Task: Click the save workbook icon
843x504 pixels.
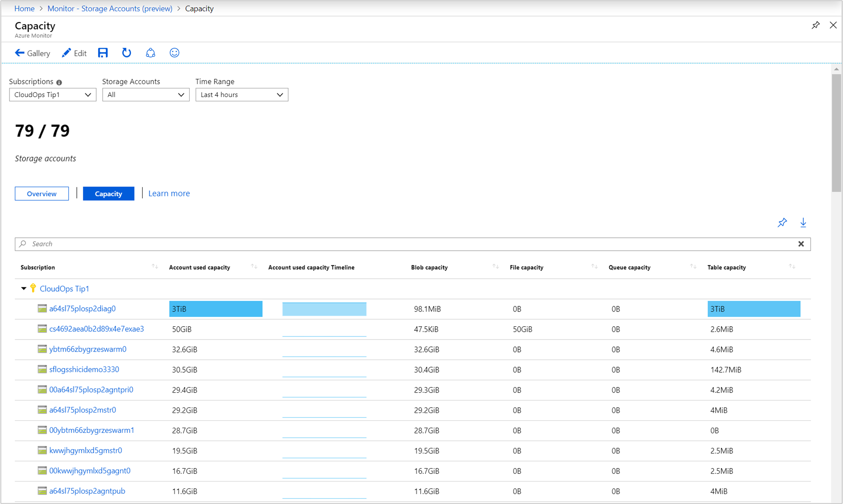Action: tap(103, 54)
